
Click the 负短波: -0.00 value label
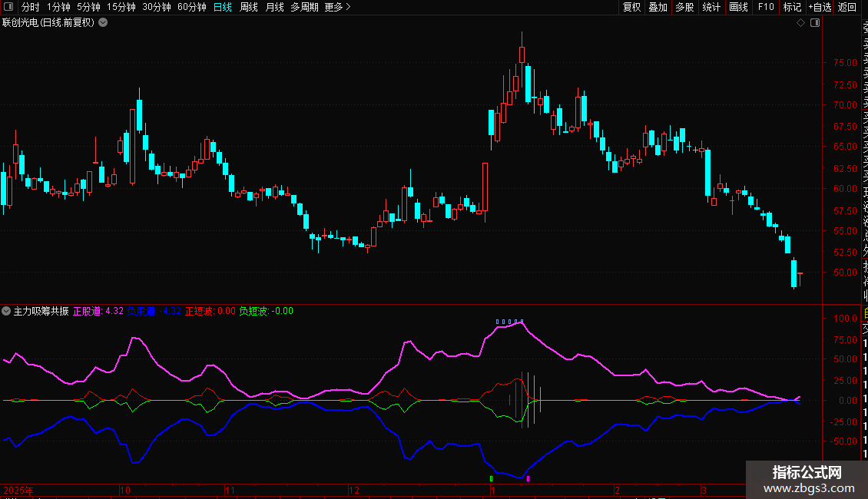(267, 311)
